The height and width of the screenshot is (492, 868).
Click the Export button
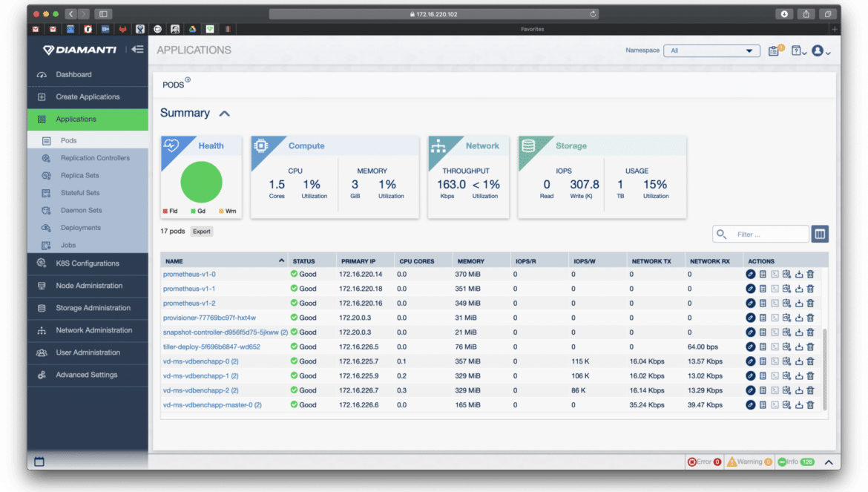202,232
